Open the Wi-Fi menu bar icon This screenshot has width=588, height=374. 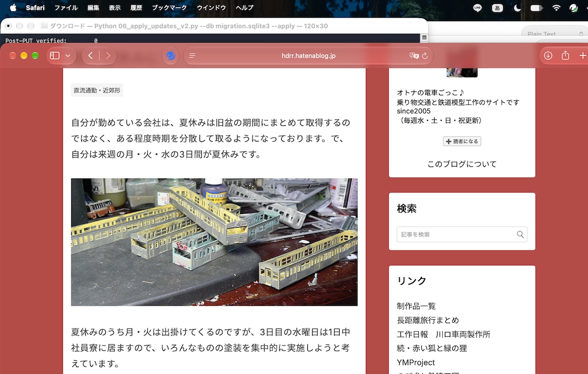pyautogui.click(x=556, y=8)
